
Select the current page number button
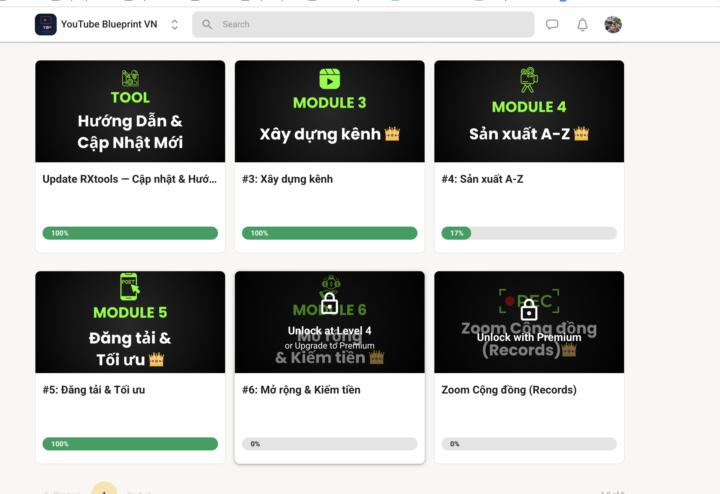click(x=104, y=490)
